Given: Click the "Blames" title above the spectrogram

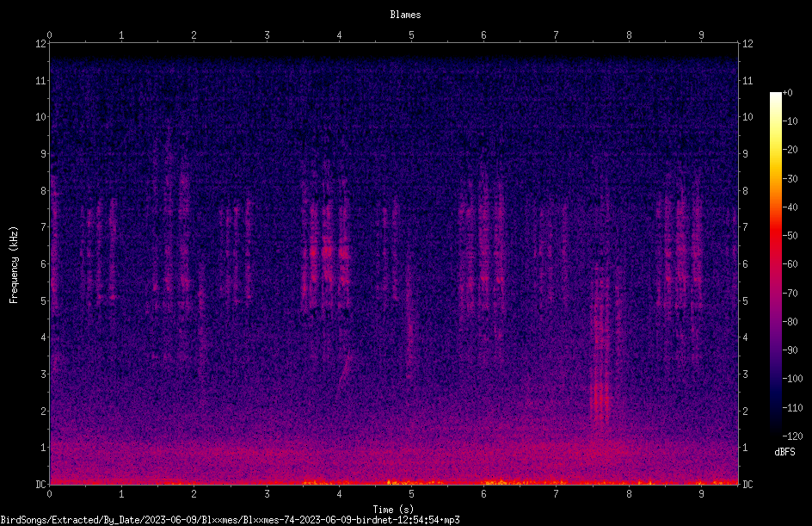Looking at the screenshot, I should click(405, 15).
